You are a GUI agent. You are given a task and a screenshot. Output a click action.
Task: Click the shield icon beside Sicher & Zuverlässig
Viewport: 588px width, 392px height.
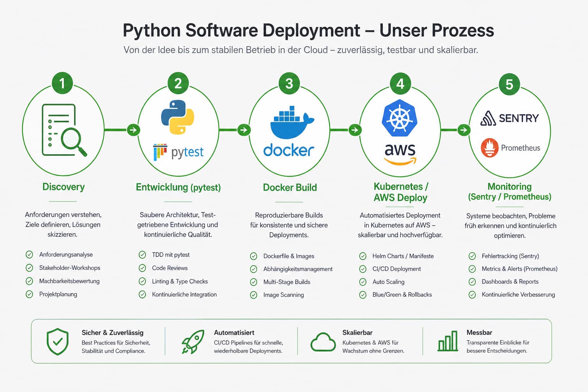(57, 341)
